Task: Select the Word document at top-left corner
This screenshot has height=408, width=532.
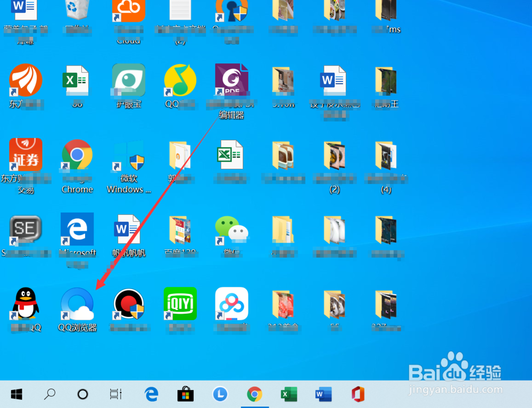Action: click(24, 10)
